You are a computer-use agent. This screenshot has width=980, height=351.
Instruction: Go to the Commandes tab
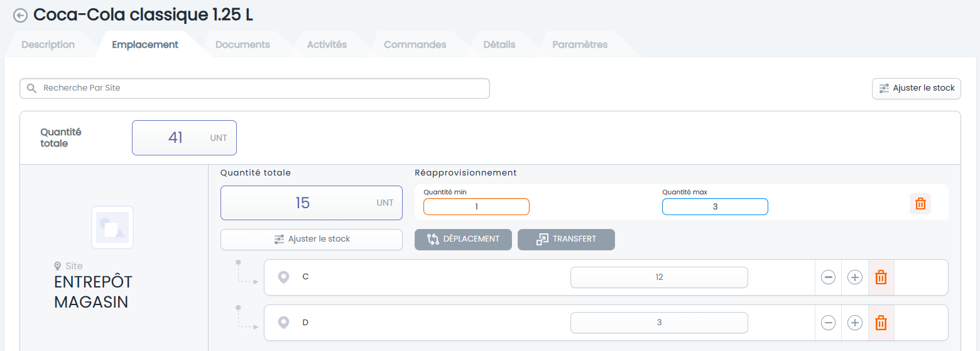(x=415, y=45)
